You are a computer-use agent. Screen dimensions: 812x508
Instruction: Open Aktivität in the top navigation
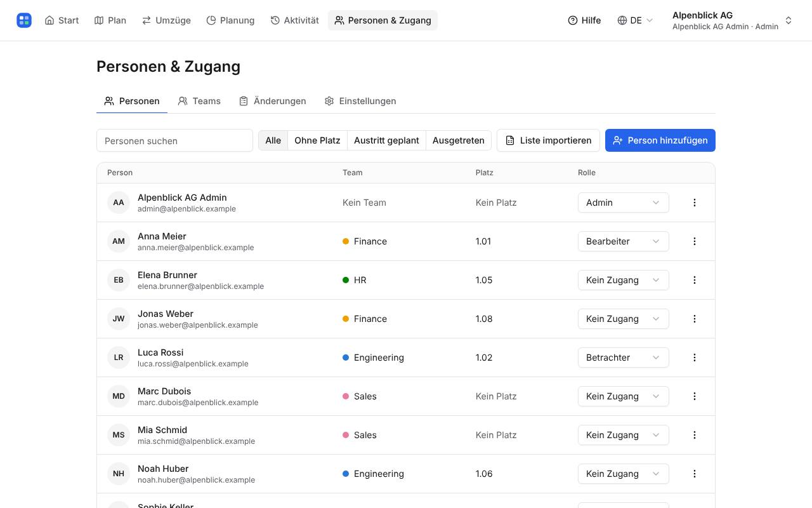click(x=294, y=20)
